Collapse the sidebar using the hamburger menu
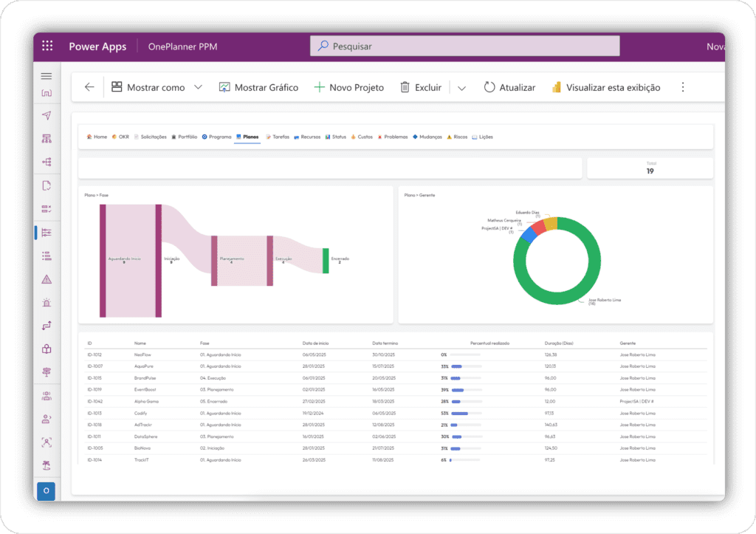 (x=47, y=76)
